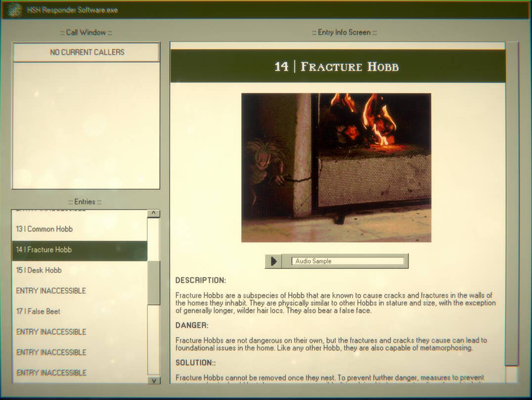Click the empty Call Window area
532x400 pixels.
[86, 125]
